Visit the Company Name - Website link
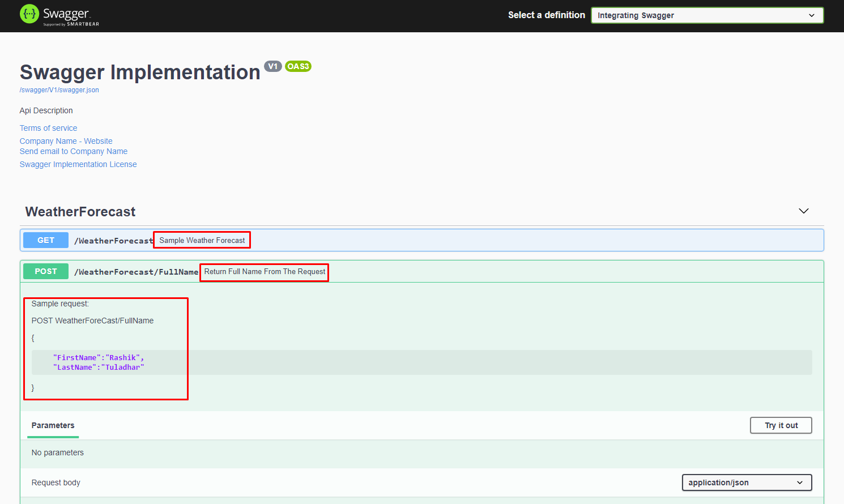Viewport: 844px width, 504px height. tap(66, 141)
